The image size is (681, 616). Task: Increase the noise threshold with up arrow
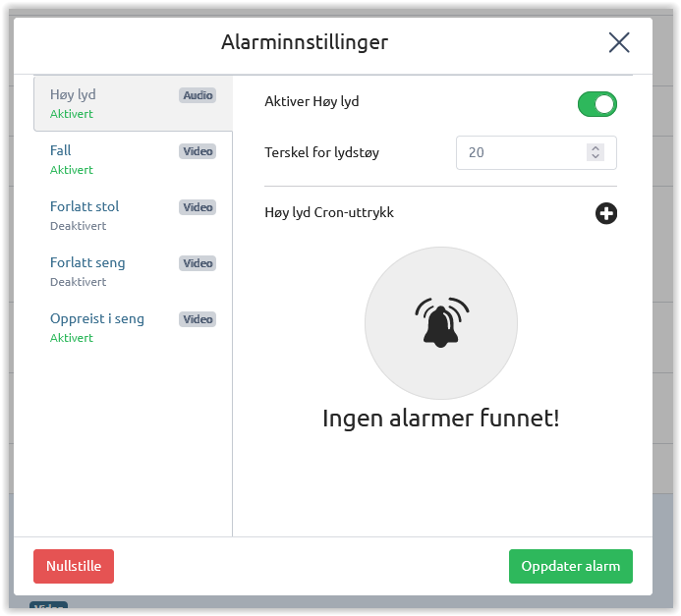pos(596,148)
